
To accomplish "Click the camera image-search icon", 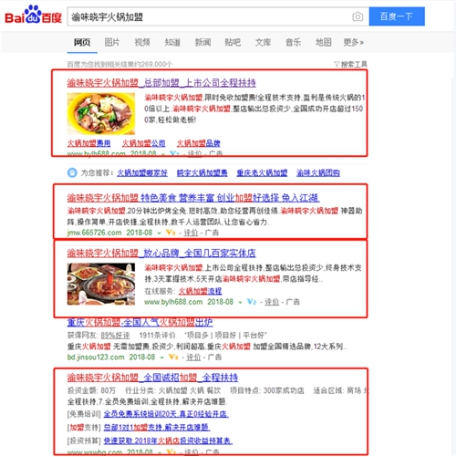I will pos(358,16).
